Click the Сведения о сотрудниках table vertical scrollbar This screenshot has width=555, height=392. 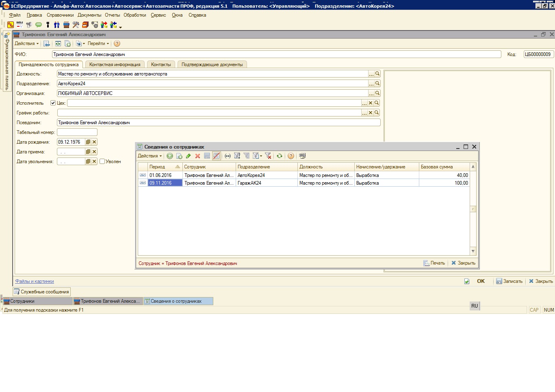click(x=473, y=209)
